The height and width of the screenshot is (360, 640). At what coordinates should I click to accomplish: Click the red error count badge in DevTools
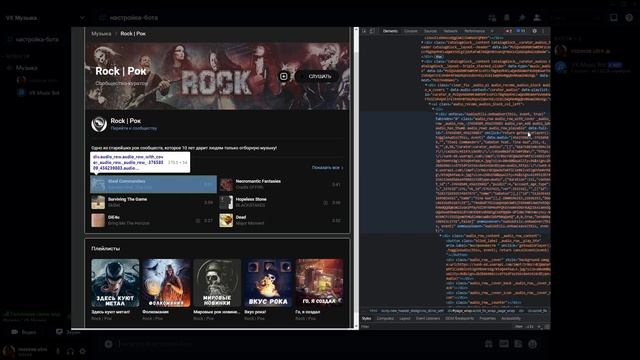click(x=509, y=31)
